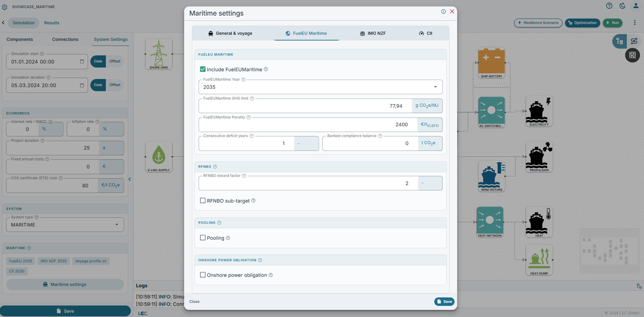Click the info icon in Maritime settings header

click(443, 11)
